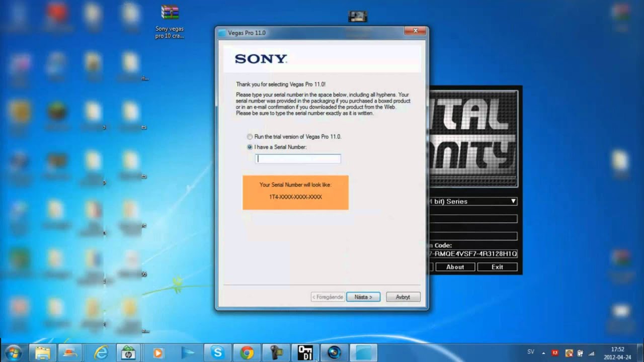Click the Windows Start orb
This screenshot has height=362, width=644.
click(13, 352)
